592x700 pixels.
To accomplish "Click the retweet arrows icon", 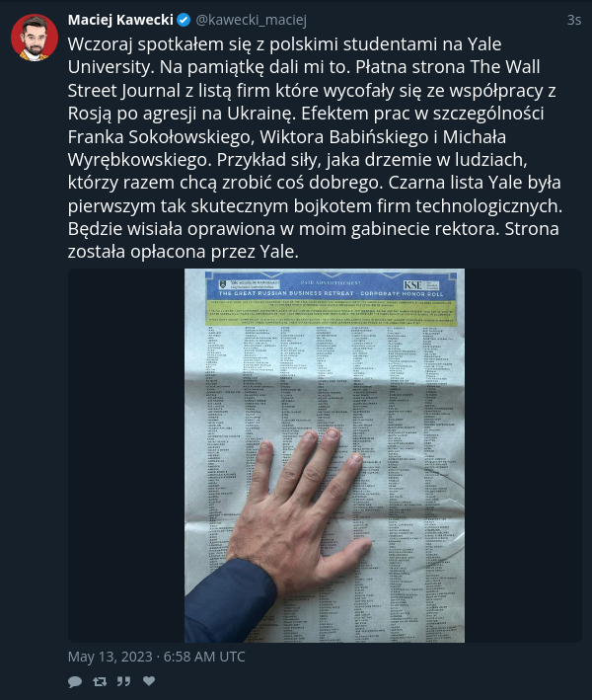I will [x=100, y=681].
